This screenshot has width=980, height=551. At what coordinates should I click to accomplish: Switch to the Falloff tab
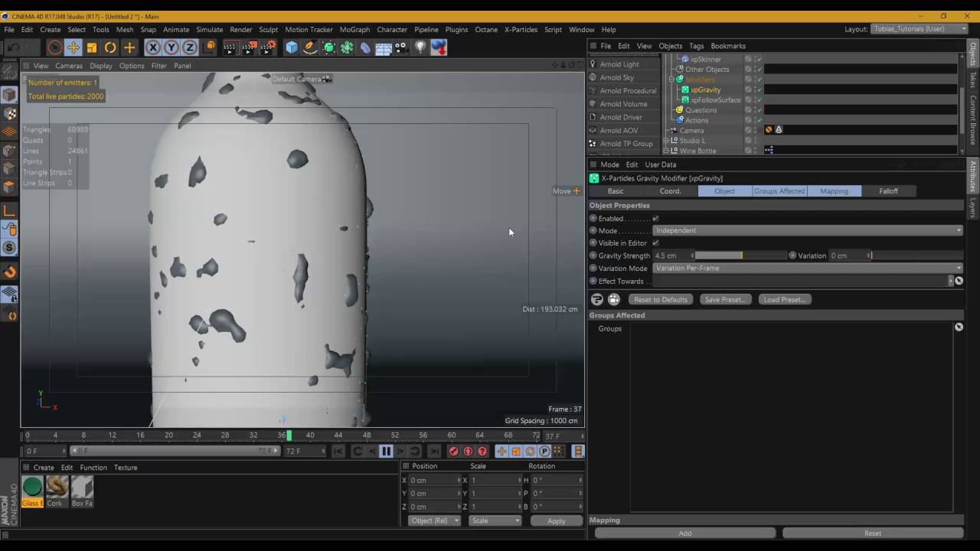pos(888,191)
